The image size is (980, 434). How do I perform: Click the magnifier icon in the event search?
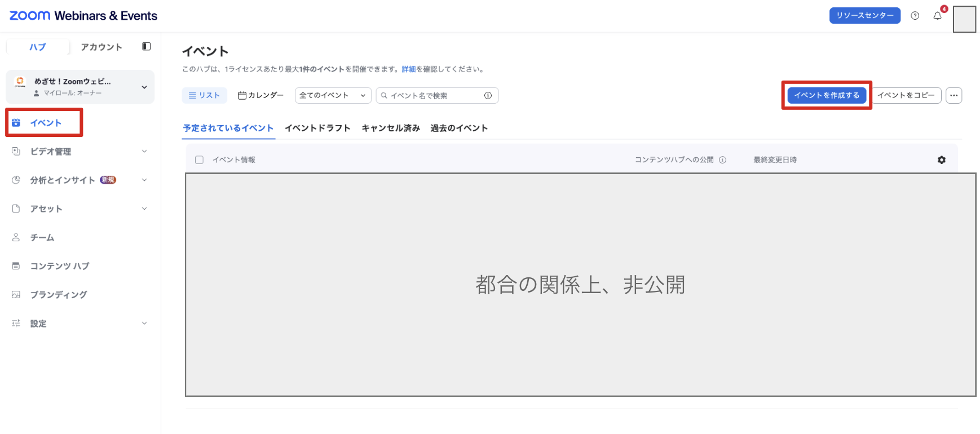tap(384, 95)
